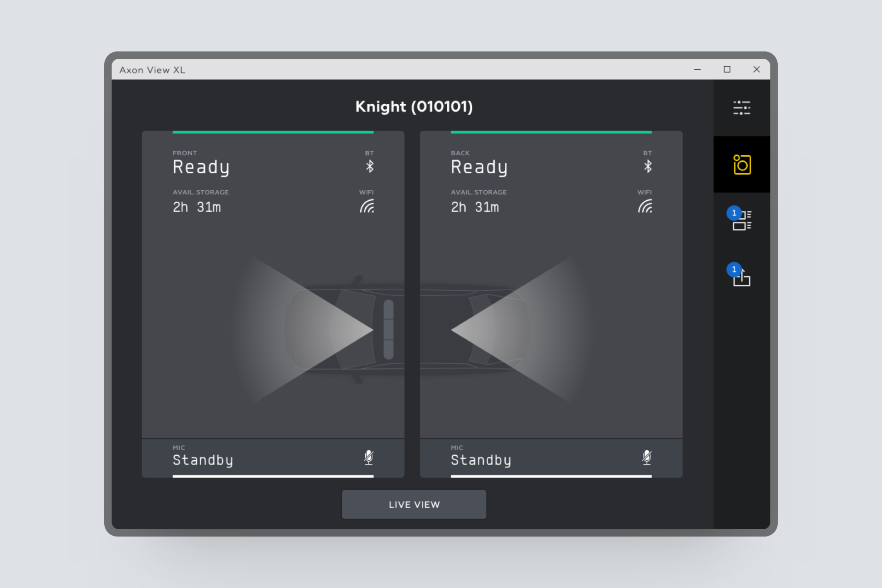The width and height of the screenshot is (882, 588).
Task: Toggle the back camera muted mic icon
Action: (647, 458)
